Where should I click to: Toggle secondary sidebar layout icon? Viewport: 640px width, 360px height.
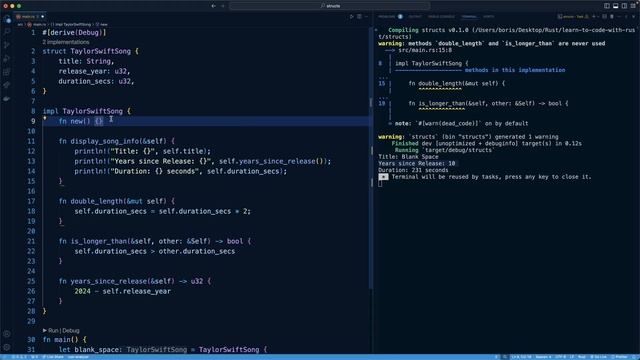pyautogui.click(x=624, y=6)
